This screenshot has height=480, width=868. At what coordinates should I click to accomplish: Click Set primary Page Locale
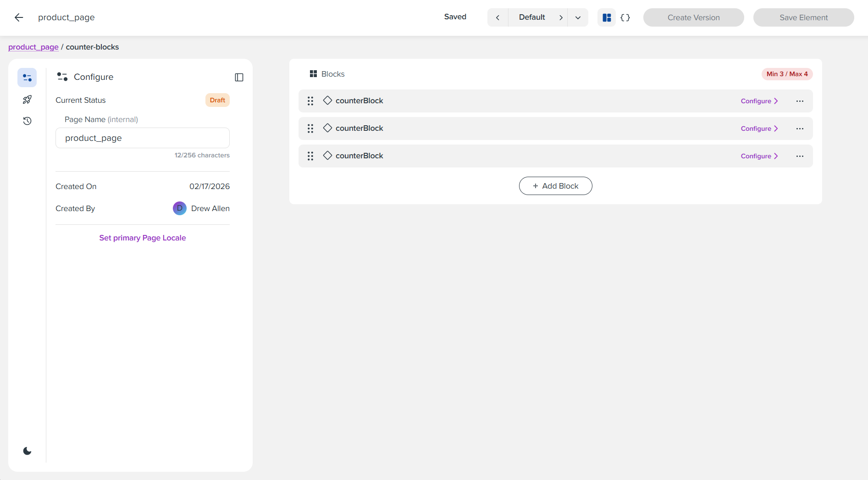tap(142, 238)
